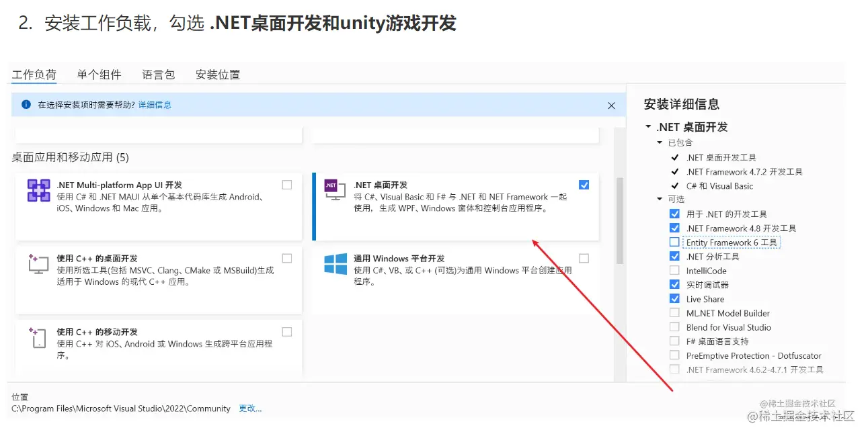Click the C++ mobile development phone icon
The width and height of the screenshot is (868, 436).
38,337
